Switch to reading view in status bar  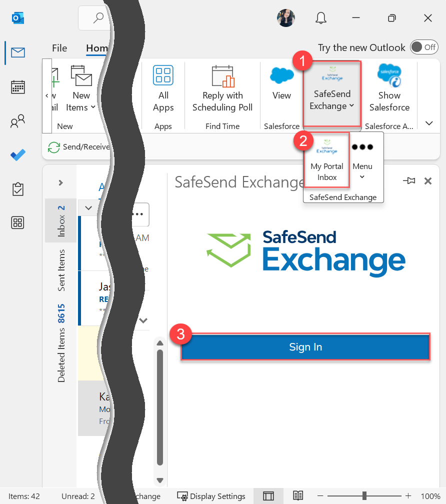[x=298, y=496]
